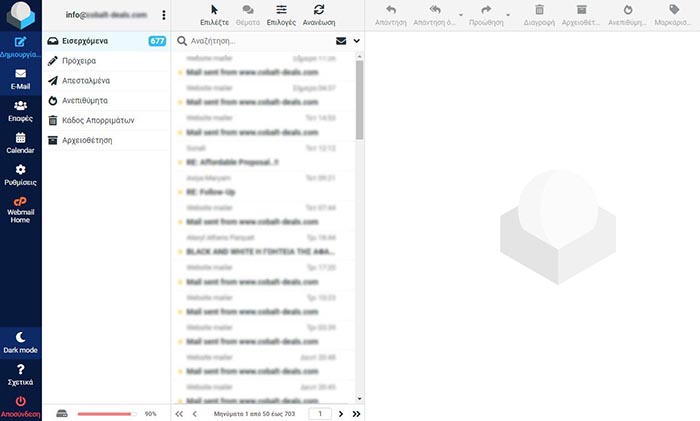Click the Σχετικά about icon
Image resolution: width=700 pixels, height=421 pixels.
(x=20, y=374)
